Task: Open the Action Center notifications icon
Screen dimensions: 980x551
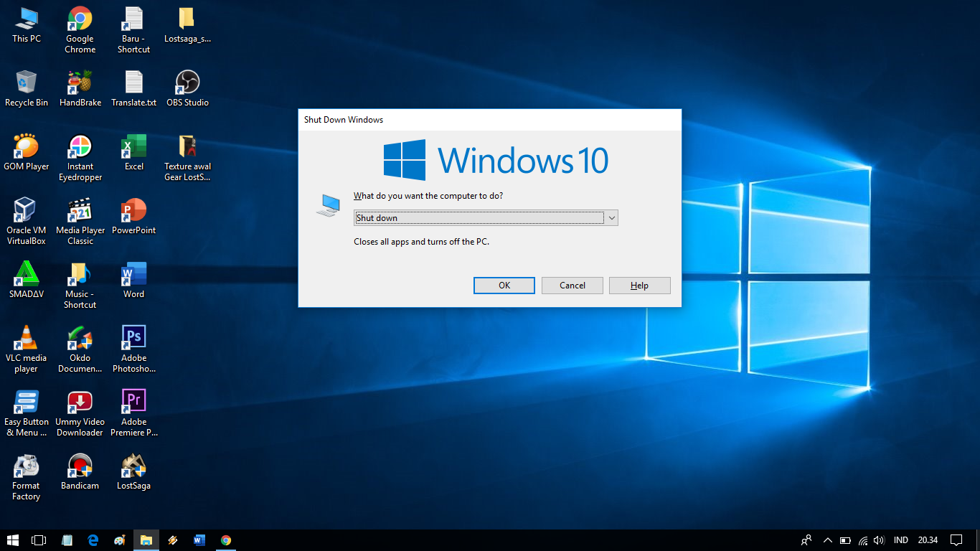Action: coord(956,540)
